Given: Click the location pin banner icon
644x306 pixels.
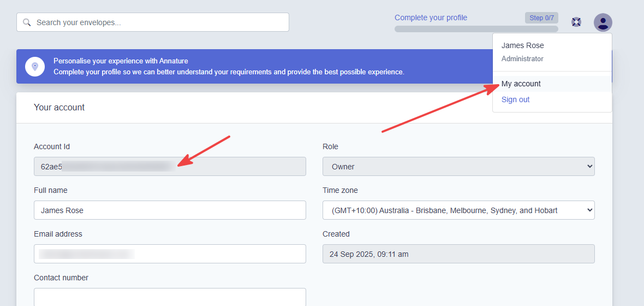Looking at the screenshot, I should click(35, 66).
